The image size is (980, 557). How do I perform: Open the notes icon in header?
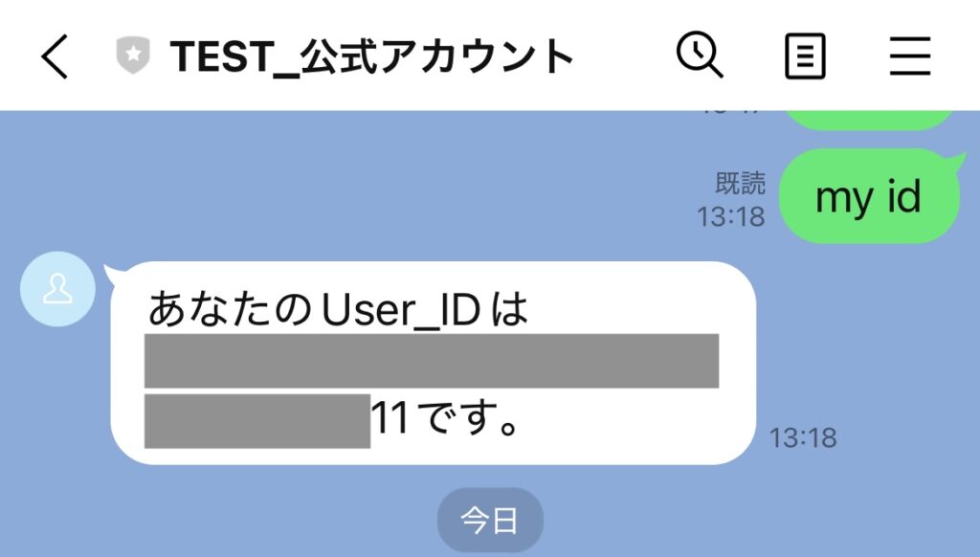click(x=805, y=56)
